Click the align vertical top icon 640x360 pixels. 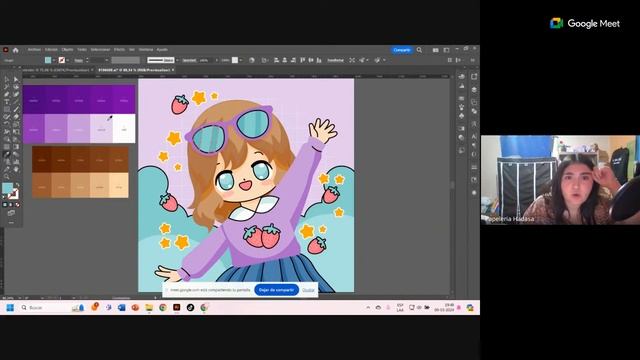click(x=302, y=60)
